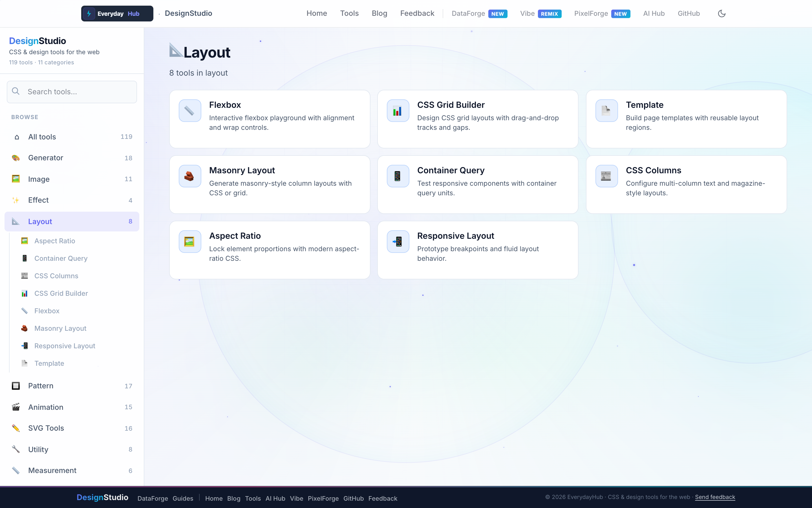This screenshot has height=508, width=812.
Task: Click the picture icon beside Image
Action: pos(16,179)
